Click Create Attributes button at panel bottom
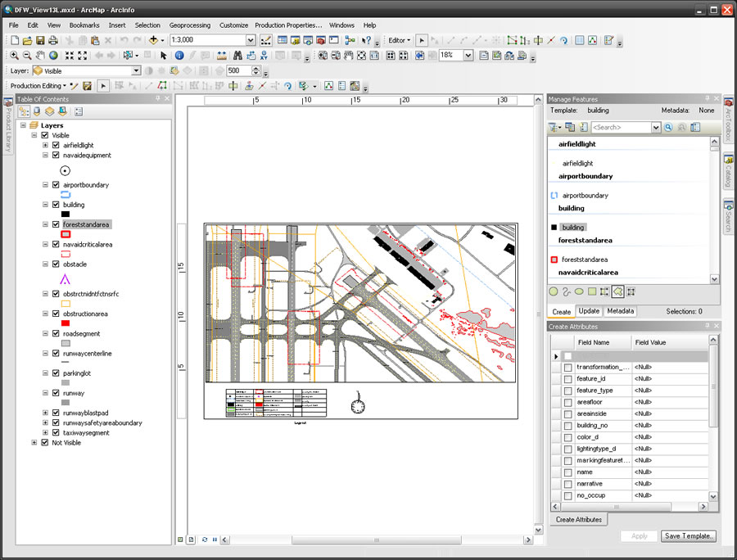Screen dimensions: 737x560 (x=578, y=519)
